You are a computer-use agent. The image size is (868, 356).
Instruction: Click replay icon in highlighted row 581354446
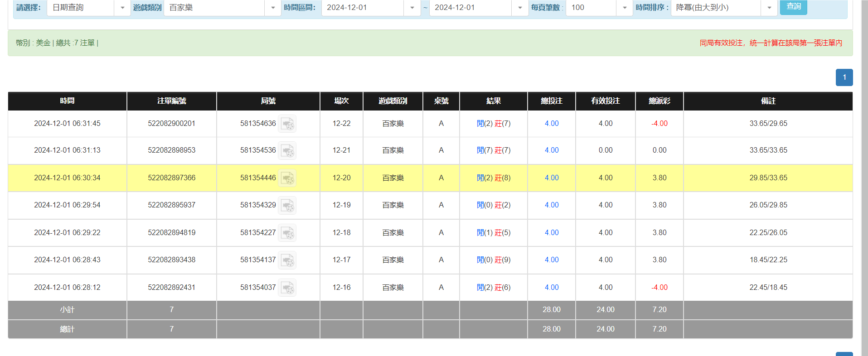287,178
